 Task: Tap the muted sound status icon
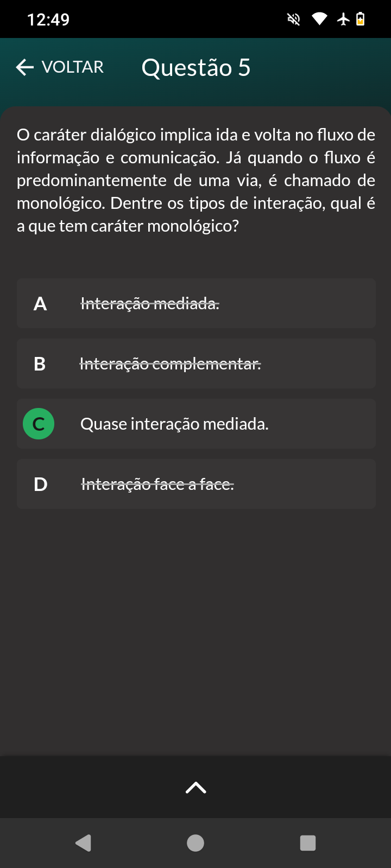click(x=294, y=20)
